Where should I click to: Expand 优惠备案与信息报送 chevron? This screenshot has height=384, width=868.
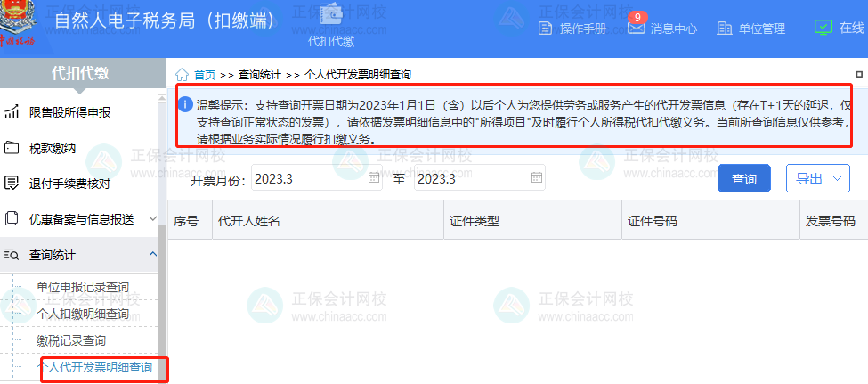[153, 219]
